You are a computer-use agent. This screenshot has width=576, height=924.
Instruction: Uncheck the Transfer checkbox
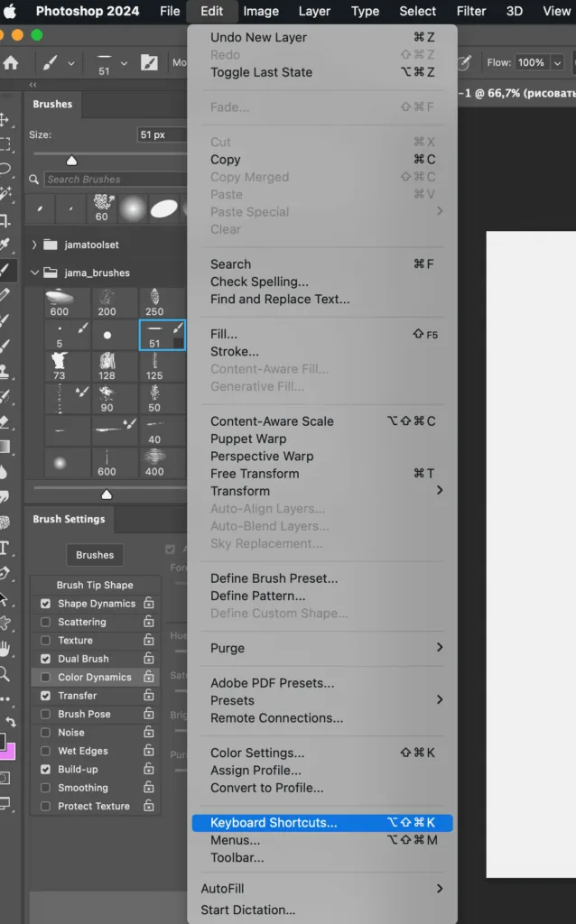(45, 696)
